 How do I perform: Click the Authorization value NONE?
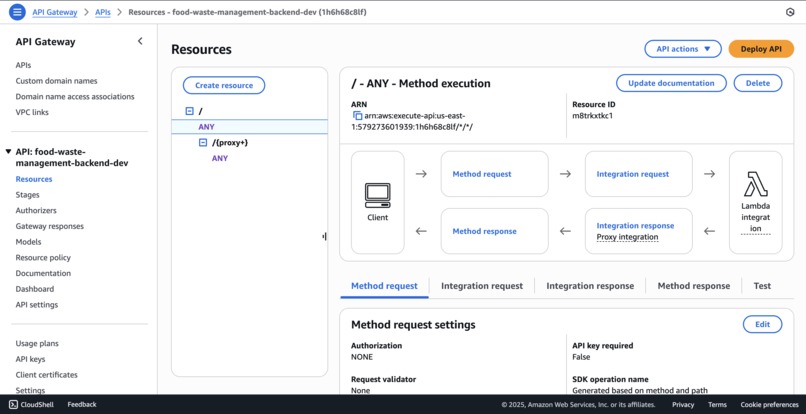point(362,357)
